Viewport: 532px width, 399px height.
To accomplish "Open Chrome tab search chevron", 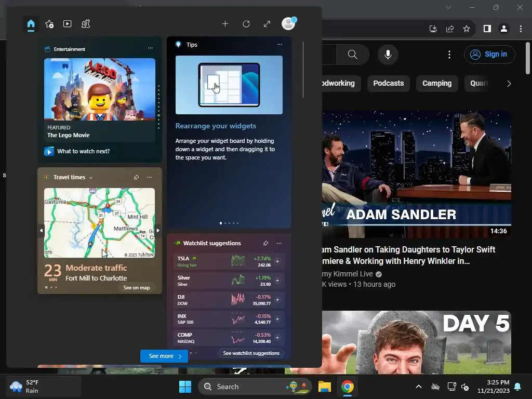I will point(448,7).
